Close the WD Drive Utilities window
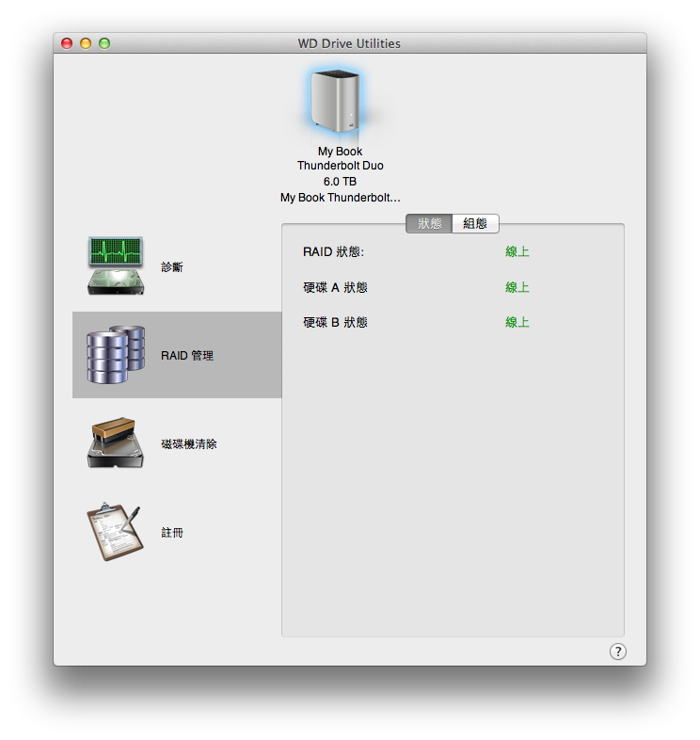The image size is (700, 740). tap(67, 43)
